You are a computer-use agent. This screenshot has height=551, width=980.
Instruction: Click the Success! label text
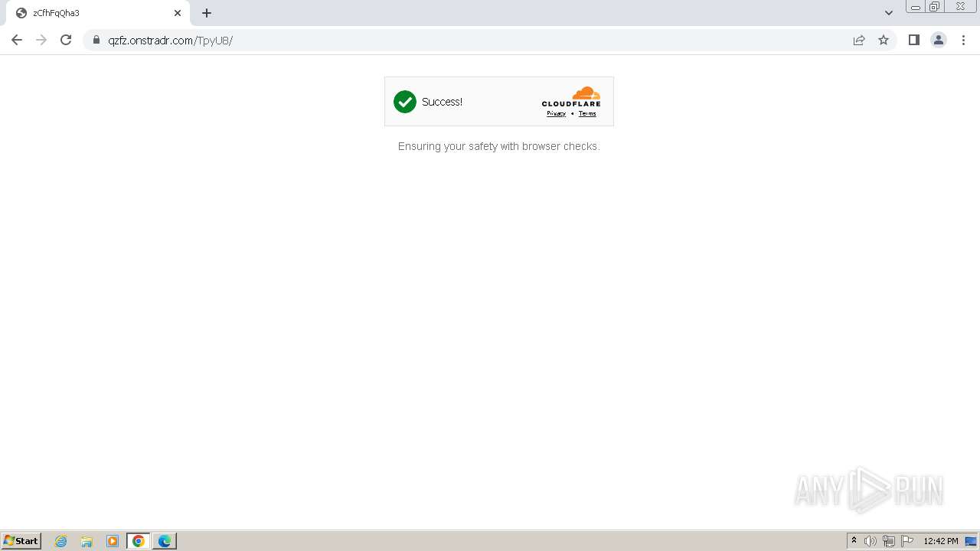click(x=442, y=102)
